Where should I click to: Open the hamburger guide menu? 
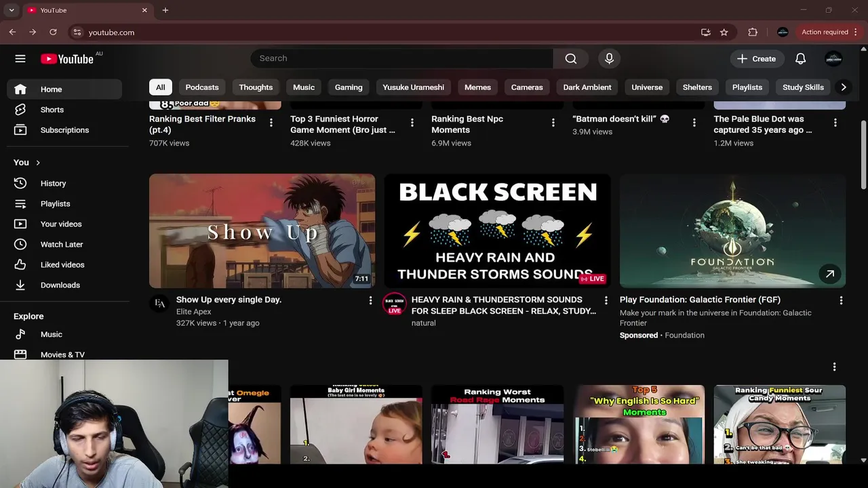(20, 59)
